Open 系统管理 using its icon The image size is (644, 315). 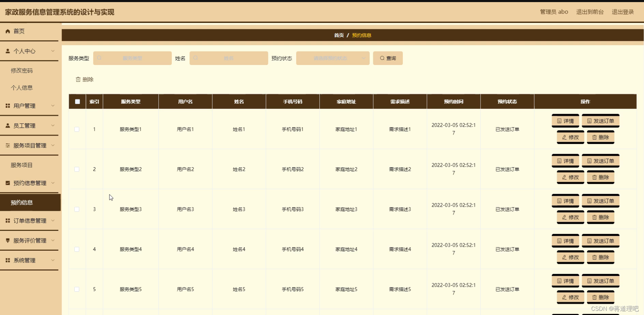tap(7, 260)
